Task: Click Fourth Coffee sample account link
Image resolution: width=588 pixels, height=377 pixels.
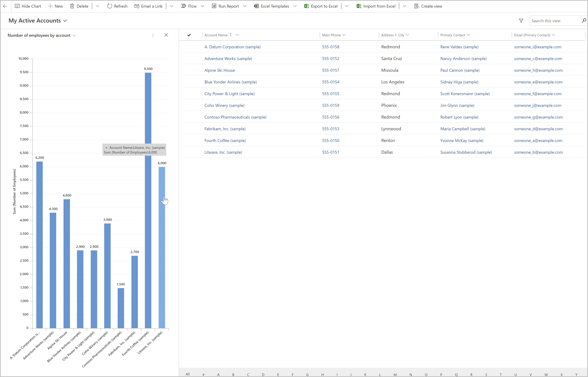Action: [x=225, y=140]
